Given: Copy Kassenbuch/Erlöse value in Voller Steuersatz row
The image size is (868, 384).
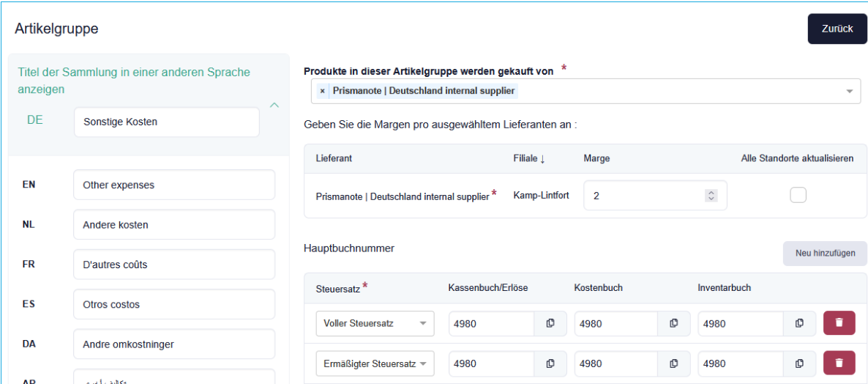Looking at the screenshot, I should (550, 323).
